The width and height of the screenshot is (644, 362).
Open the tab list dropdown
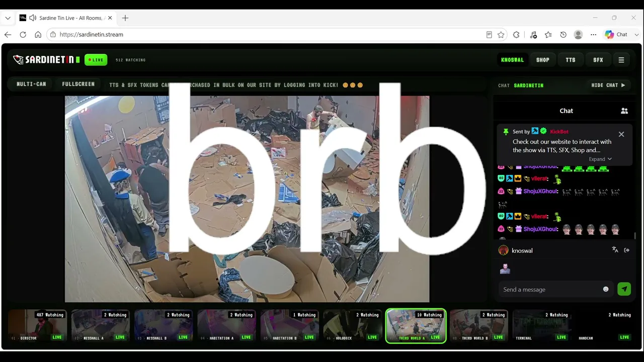tap(8, 18)
